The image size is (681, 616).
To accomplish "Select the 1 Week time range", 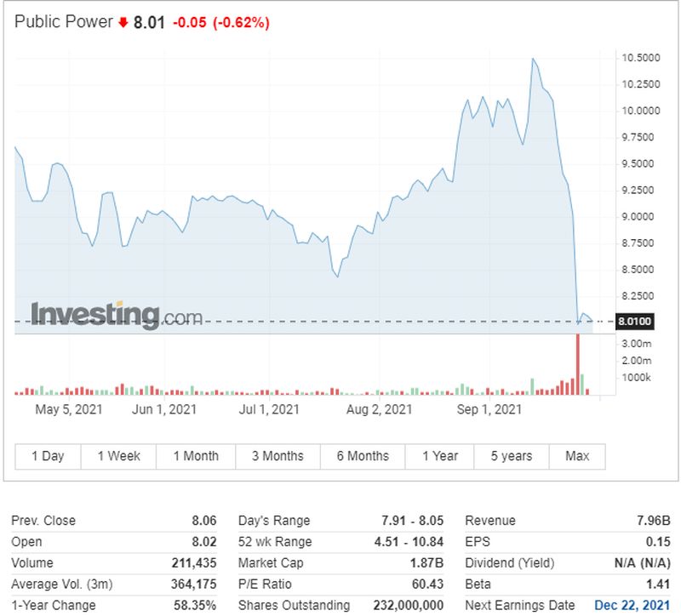I will [x=118, y=456].
